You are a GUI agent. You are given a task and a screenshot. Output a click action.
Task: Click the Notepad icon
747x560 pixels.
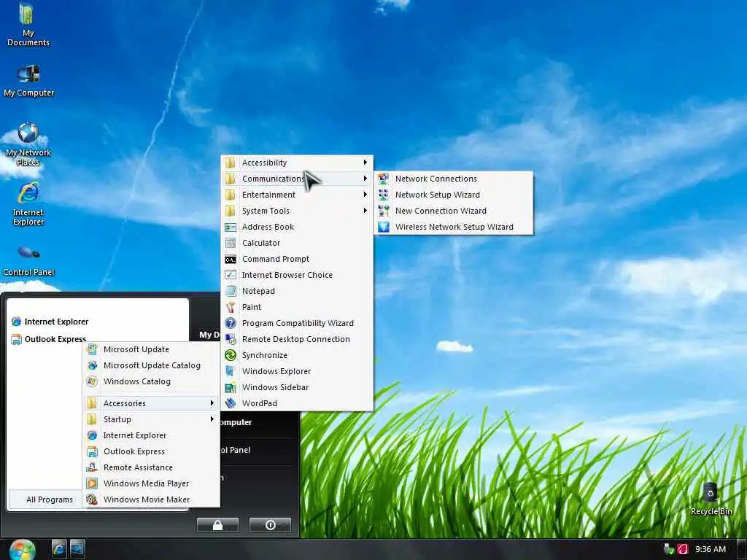(230, 291)
